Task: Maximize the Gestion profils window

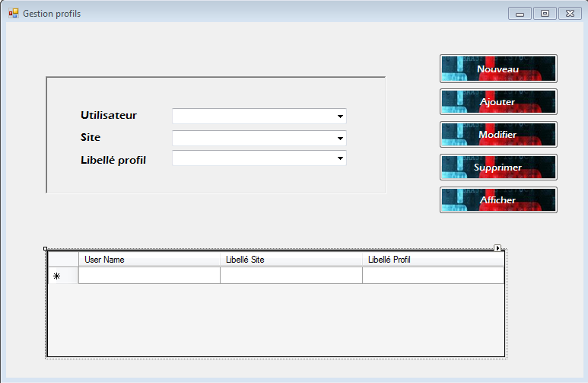Action: coord(545,14)
